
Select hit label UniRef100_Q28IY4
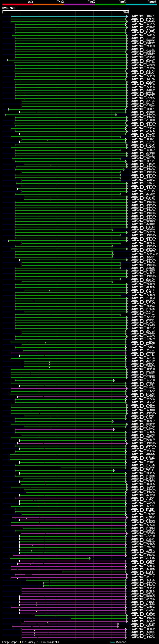(x=143, y=315)
